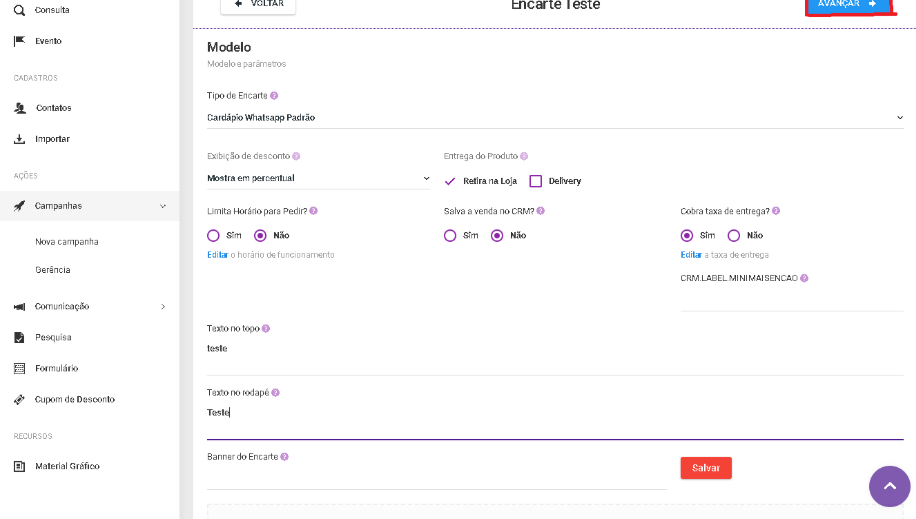Click the help icon next to Exibição de desconto

click(x=296, y=156)
